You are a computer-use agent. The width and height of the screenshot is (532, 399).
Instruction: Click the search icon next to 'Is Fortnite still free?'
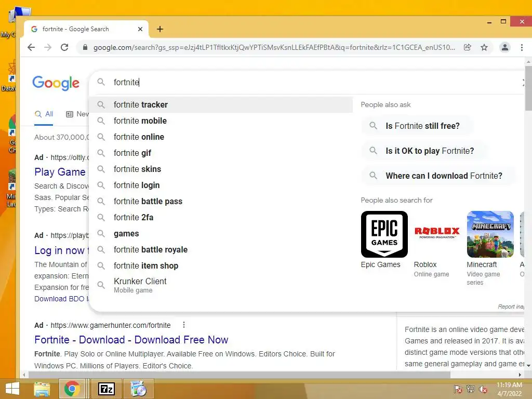click(x=373, y=126)
